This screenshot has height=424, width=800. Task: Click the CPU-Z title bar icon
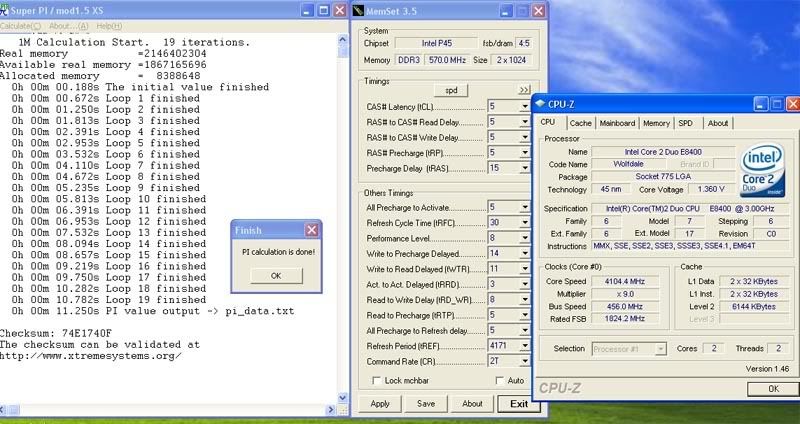click(x=540, y=104)
